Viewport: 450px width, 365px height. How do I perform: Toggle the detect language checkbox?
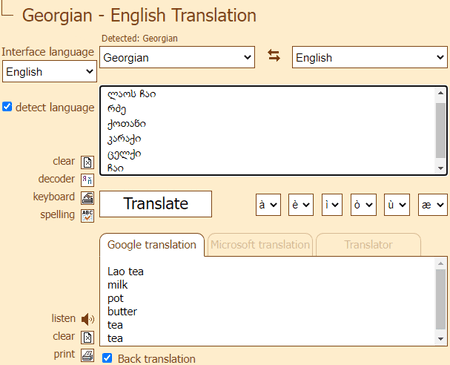[x=7, y=107]
